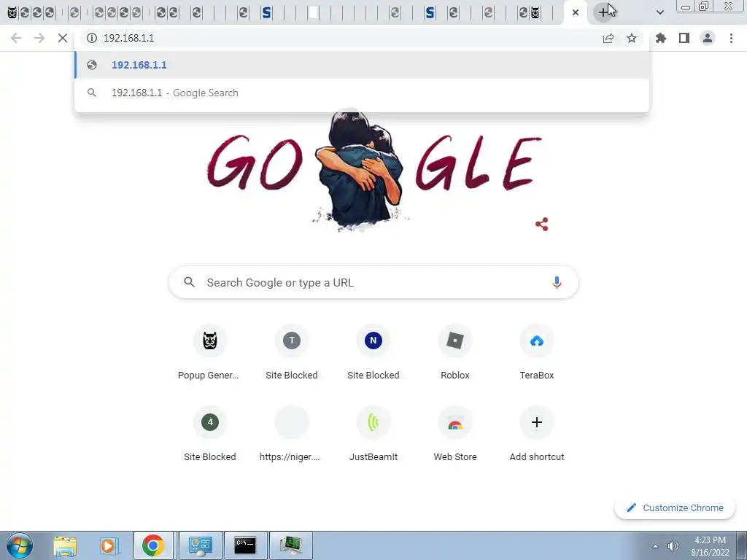Image resolution: width=747 pixels, height=560 pixels.
Task: Switch to Command Prompt taskbar window
Action: [x=245, y=545]
